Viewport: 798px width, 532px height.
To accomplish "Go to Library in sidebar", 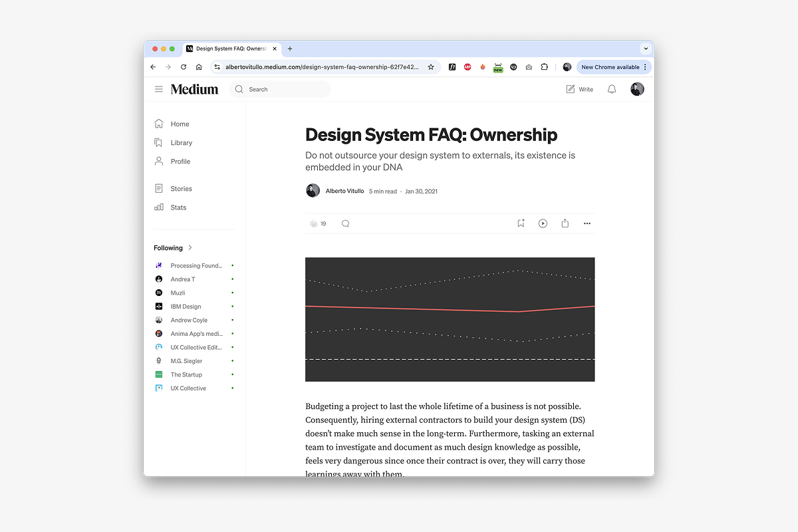I will click(x=181, y=142).
